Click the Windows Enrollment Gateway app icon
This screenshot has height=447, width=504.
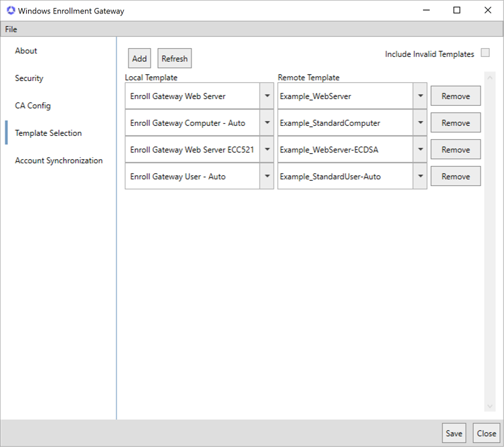10,11
